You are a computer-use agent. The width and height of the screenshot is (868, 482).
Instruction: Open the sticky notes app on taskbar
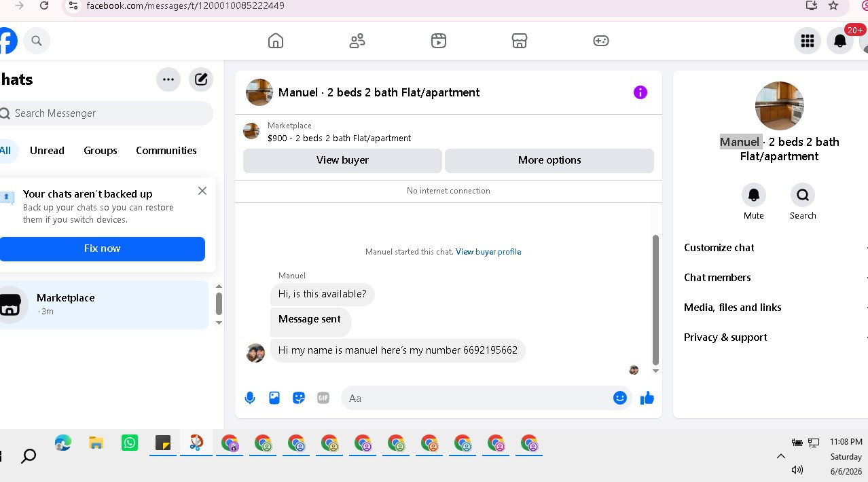point(163,443)
